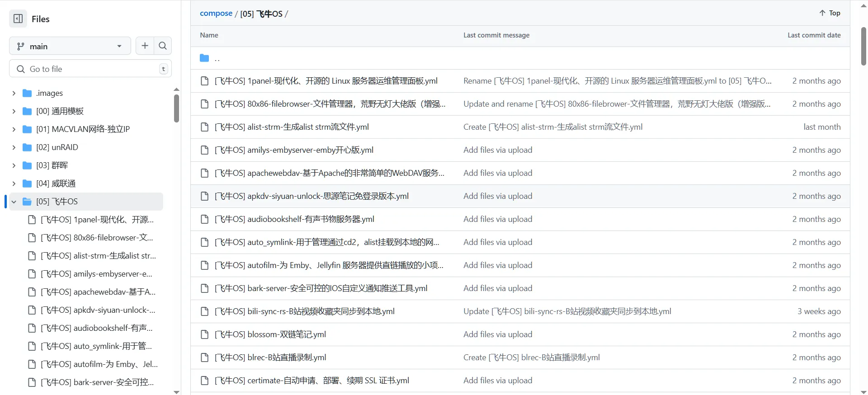Click file icon of blossom row
Screen dimensions: 868x395
coord(204,334)
